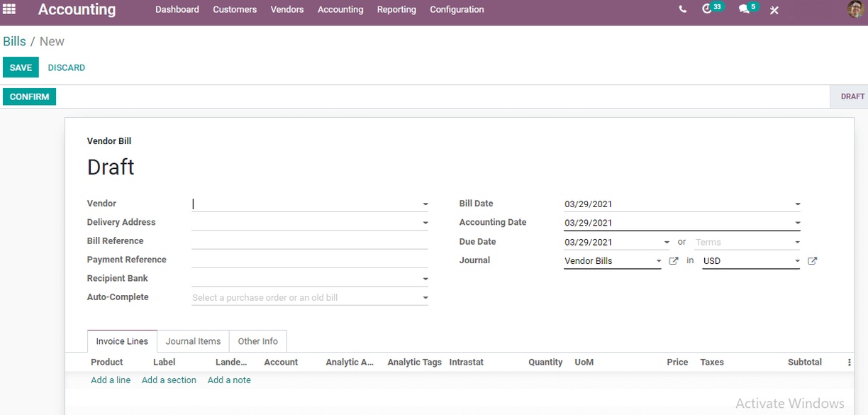868x415 pixels.
Task: Open the Auto-Complete purchase order dropdown
Action: 425,298
